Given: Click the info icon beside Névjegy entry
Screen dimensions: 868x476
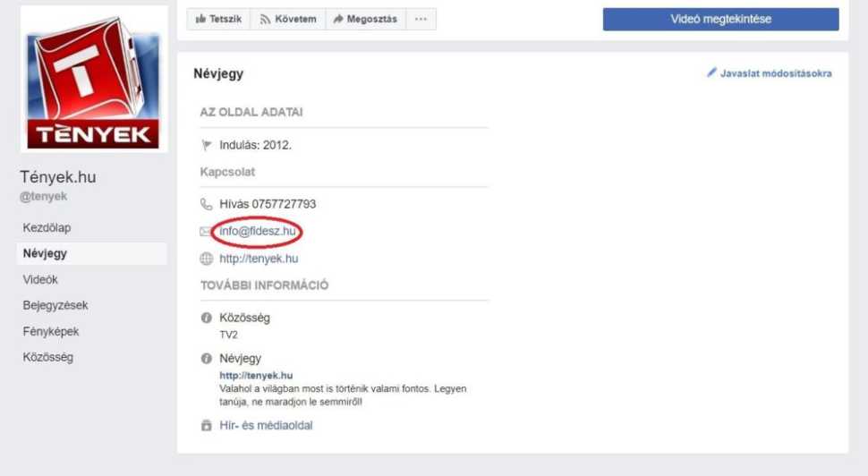Looking at the screenshot, I should (207, 359).
